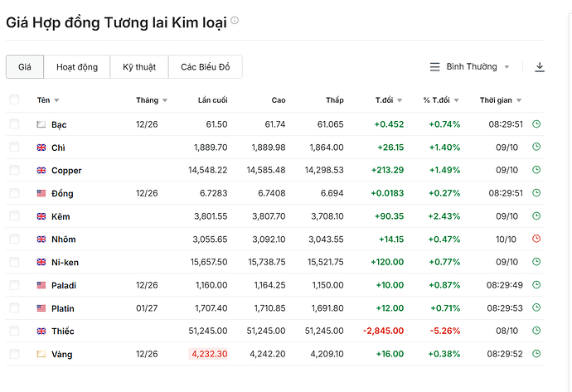Click the clock icon in Paladi row
Screen dimensions: 572x392
click(x=536, y=285)
